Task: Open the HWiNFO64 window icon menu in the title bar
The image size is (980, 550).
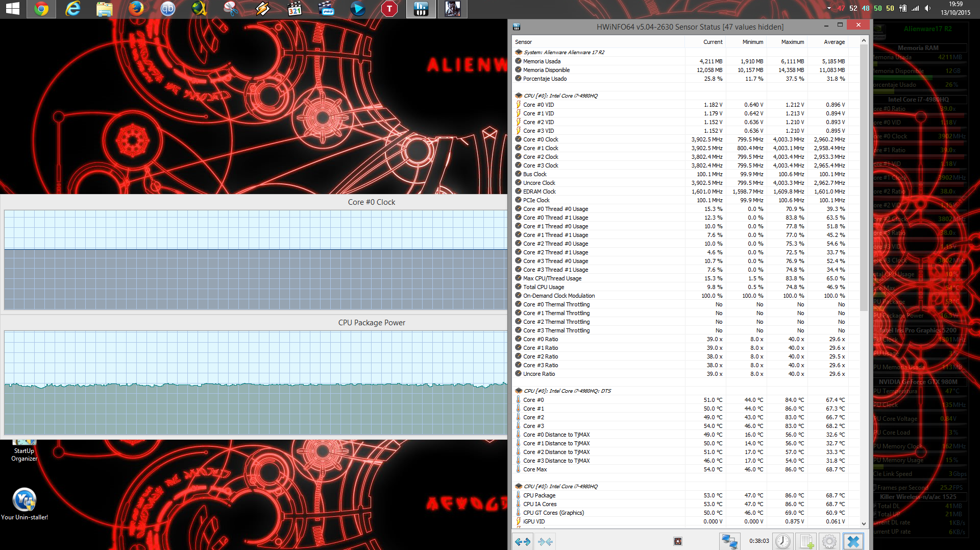Action: coord(517,27)
